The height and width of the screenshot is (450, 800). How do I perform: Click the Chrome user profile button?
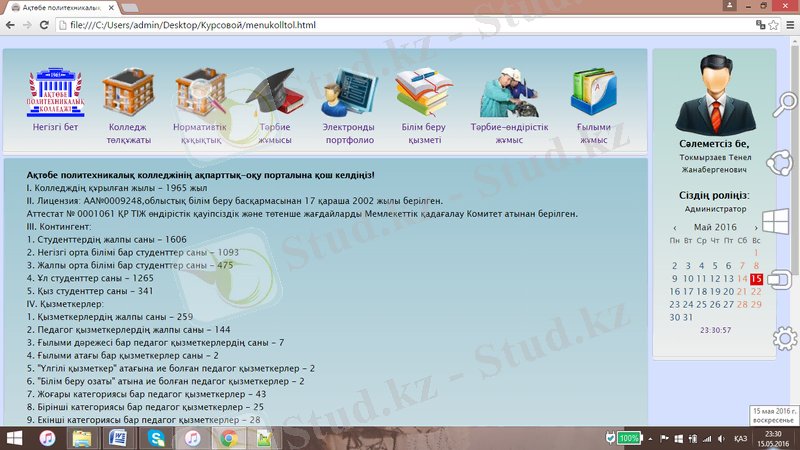pyautogui.click(x=730, y=6)
